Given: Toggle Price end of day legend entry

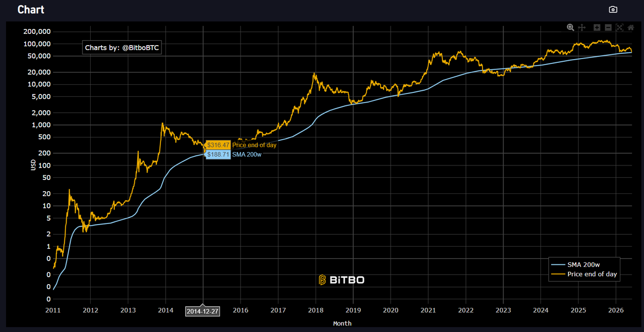Looking at the screenshot, I should pyautogui.click(x=584, y=274).
